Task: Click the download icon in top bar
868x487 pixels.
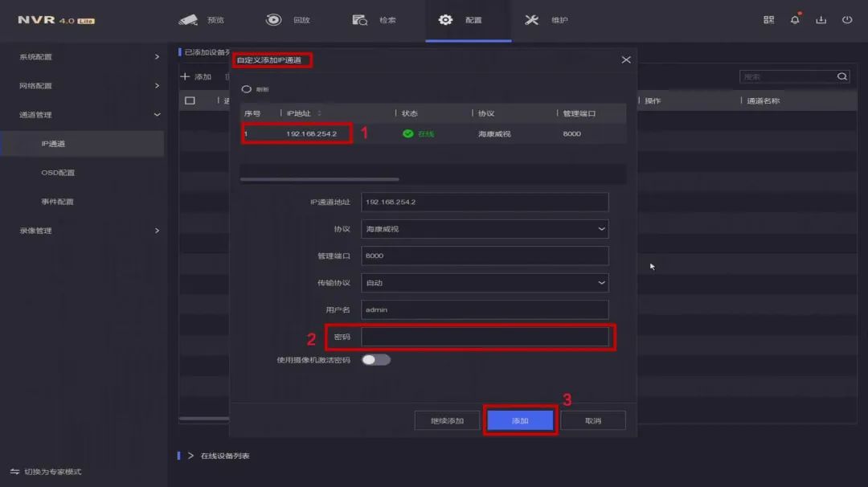Action: (x=821, y=20)
